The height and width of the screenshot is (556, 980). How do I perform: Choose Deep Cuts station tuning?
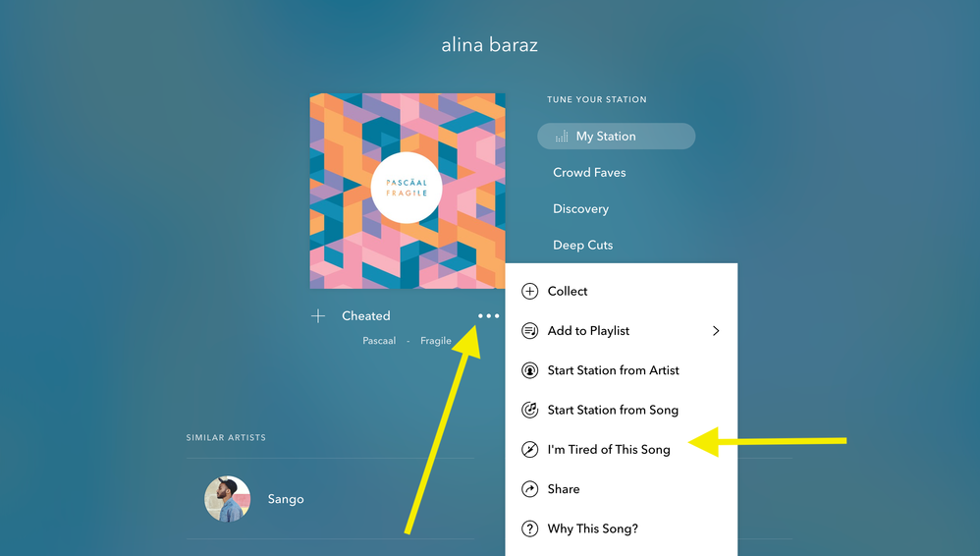(582, 246)
